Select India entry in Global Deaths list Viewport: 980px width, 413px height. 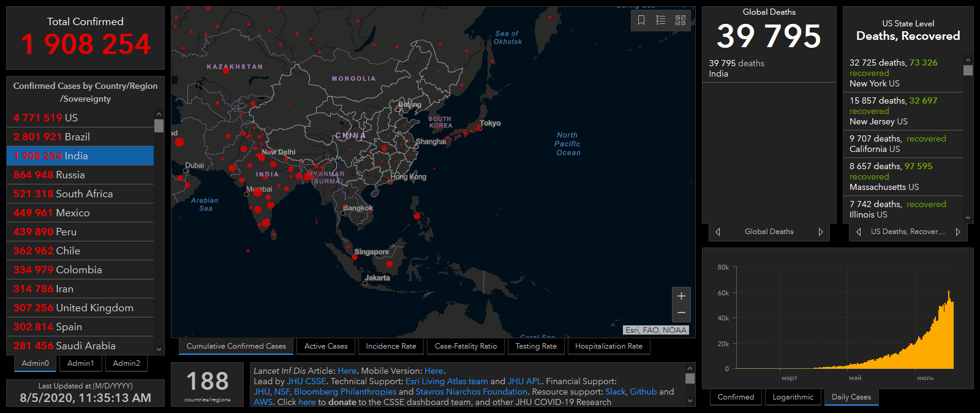pos(769,69)
